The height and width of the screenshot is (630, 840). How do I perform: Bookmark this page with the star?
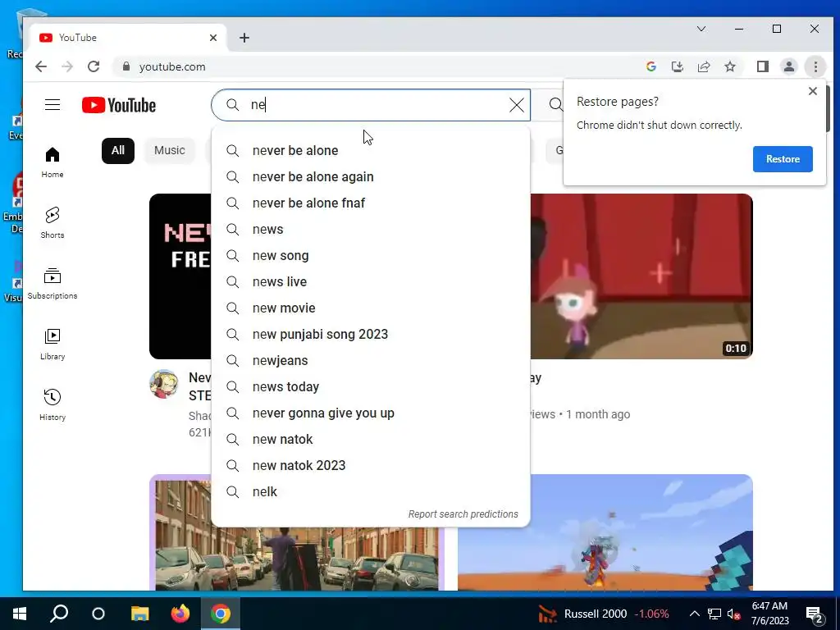coord(729,66)
